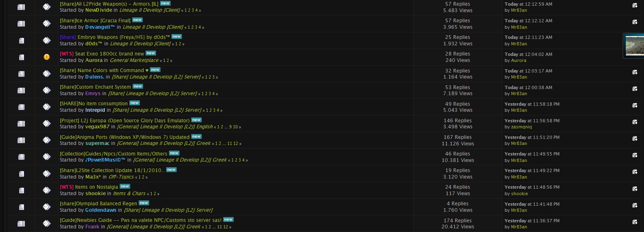
Task: Click topic-type icon next to Embryo Weapons thread
Action: click(x=47, y=40)
